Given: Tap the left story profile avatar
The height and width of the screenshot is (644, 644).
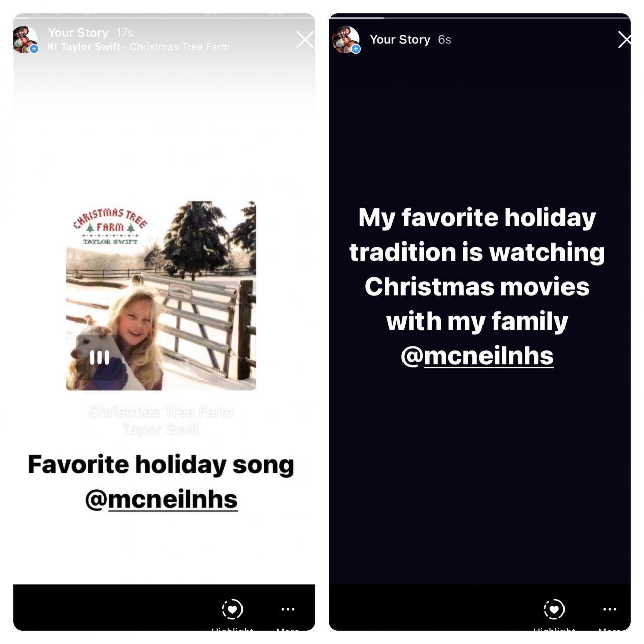Looking at the screenshot, I should pyautogui.click(x=25, y=39).
